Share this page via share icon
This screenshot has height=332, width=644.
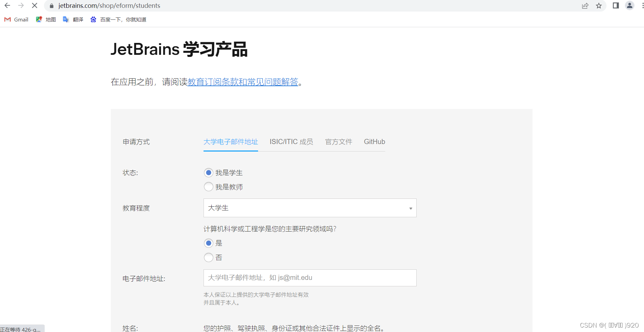(585, 6)
